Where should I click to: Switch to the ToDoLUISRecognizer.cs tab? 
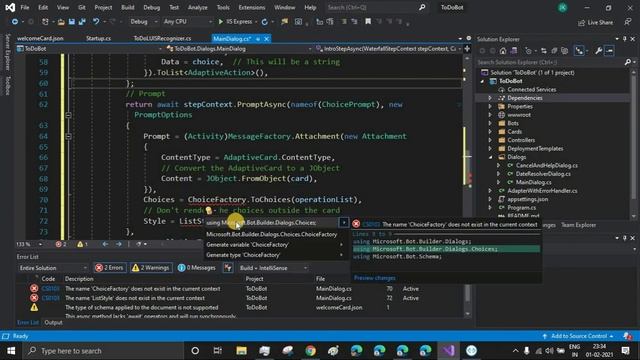pos(162,38)
